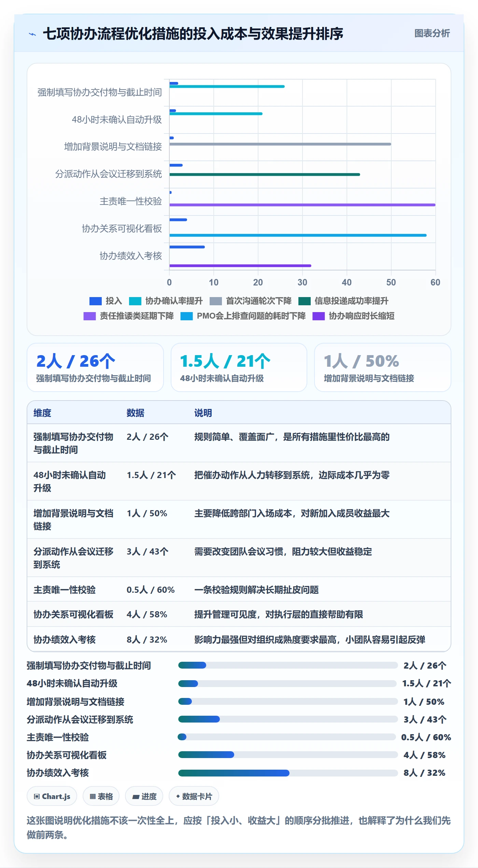This screenshot has width=478, height=868.
Task: Select the 2人 / 26个 data card
Action: tap(95, 367)
